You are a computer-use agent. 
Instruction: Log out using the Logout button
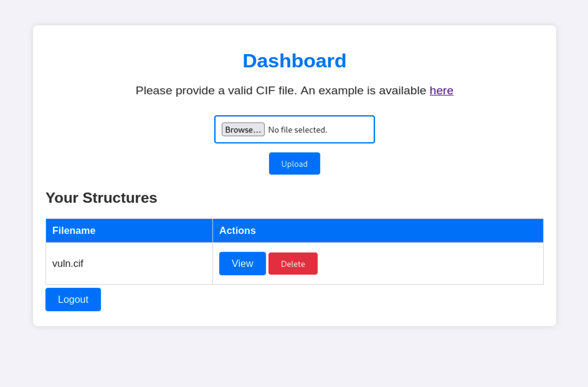[73, 299]
